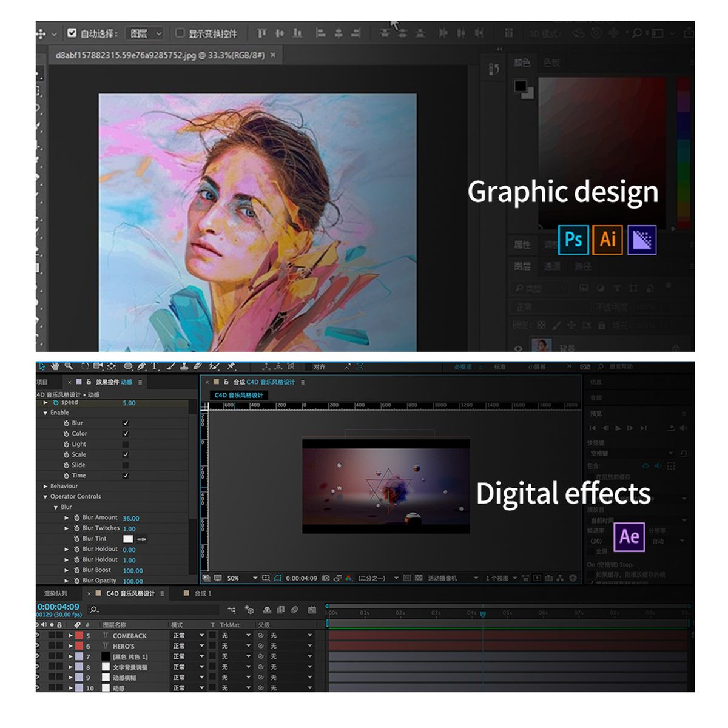This screenshot has height=728, width=728.
Task: Click the white Blur Tint color swatch
Action: pos(128,539)
